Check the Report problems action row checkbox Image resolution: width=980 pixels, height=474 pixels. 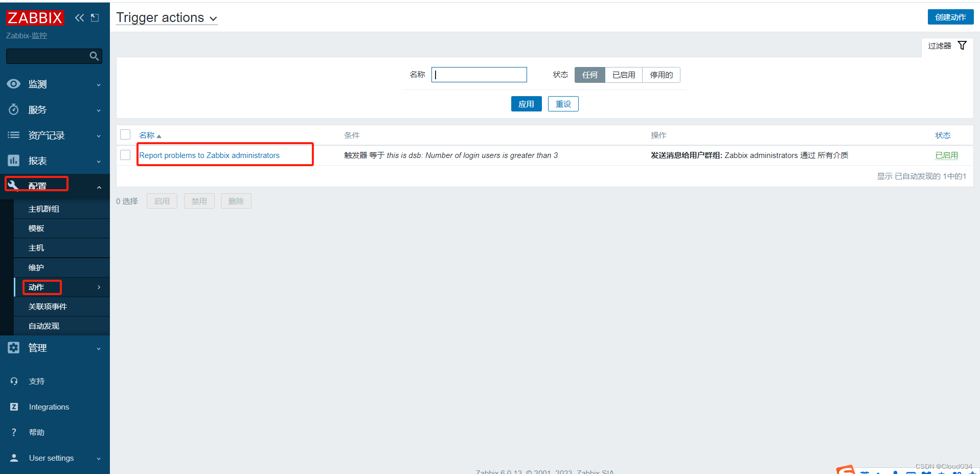coord(125,155)
